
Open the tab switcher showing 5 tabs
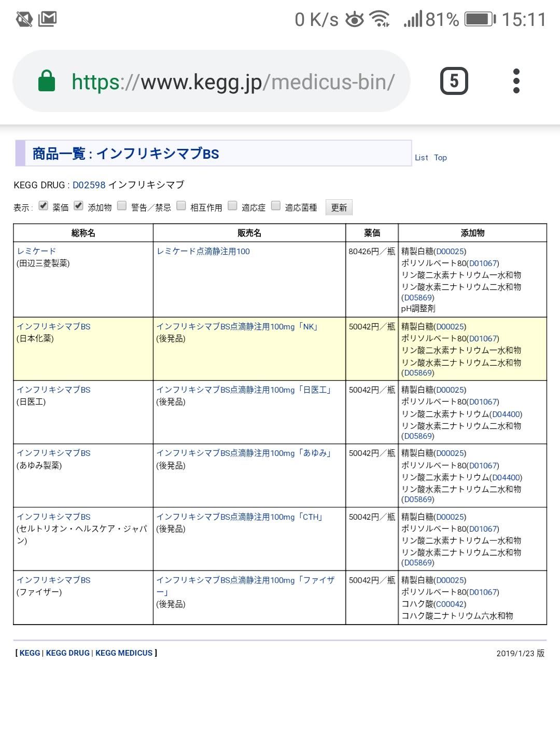[x=454, y=81]
